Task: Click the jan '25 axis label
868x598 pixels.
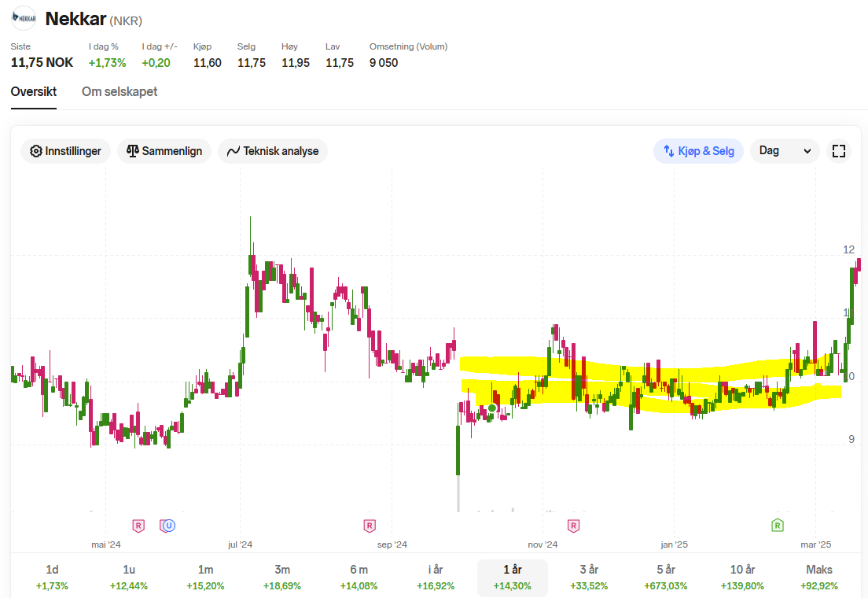Action: point(675,544)
